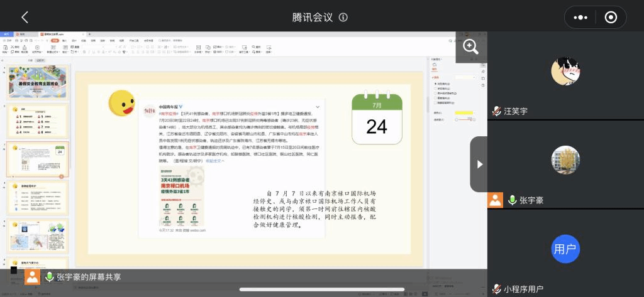Choose the 图片或纹理填充 radio option

(x=445, y=93)
